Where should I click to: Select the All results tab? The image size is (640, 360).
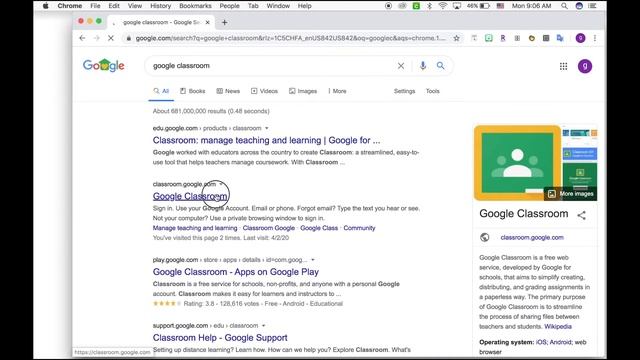(x=161, y=91)
